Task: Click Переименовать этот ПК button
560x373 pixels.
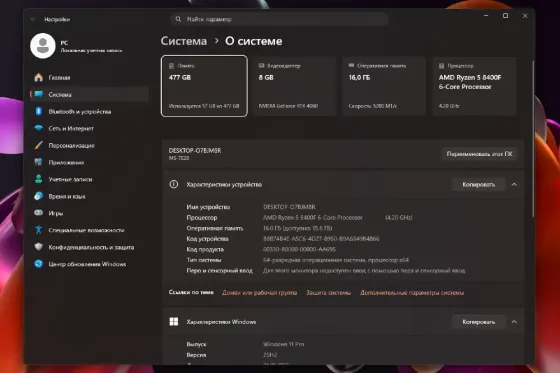Action: (x=479, y=154)
